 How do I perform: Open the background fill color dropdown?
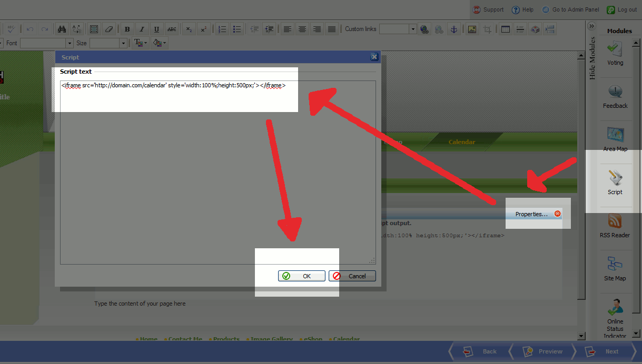point(159,43)
